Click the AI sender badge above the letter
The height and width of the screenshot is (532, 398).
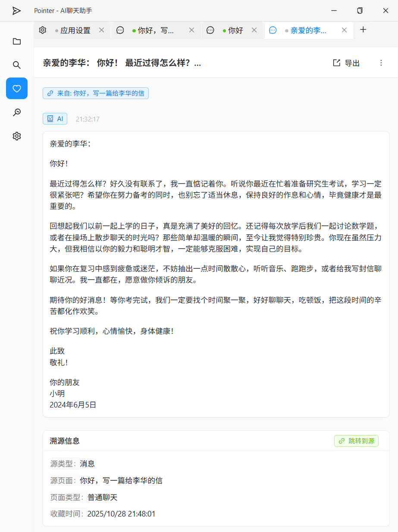55,118
